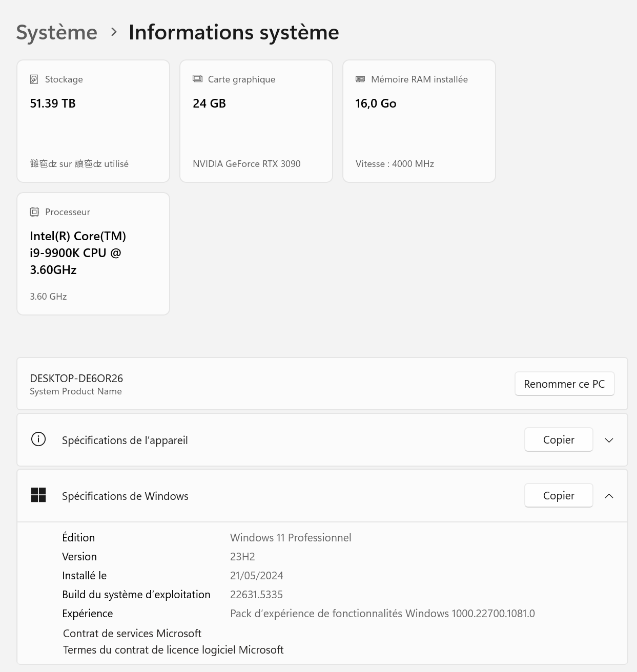Click the Installé le label
This screenshot has height=672, width=637.
point(85,576)
